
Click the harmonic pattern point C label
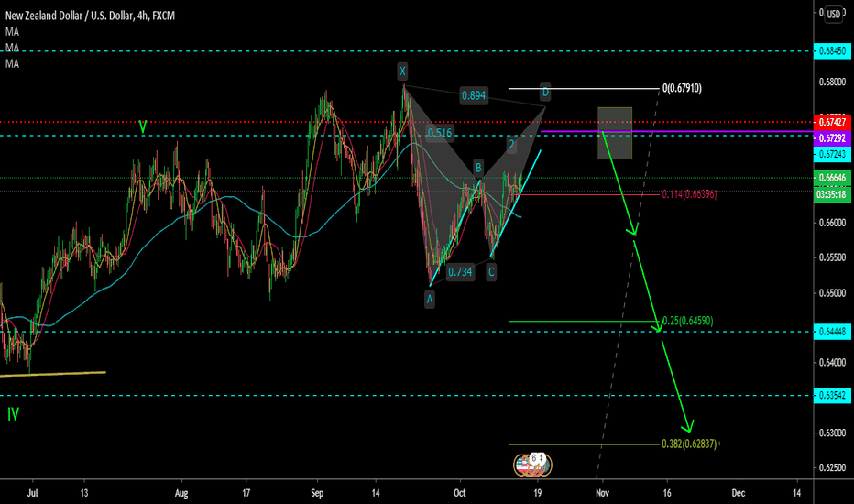pos(491,272)
